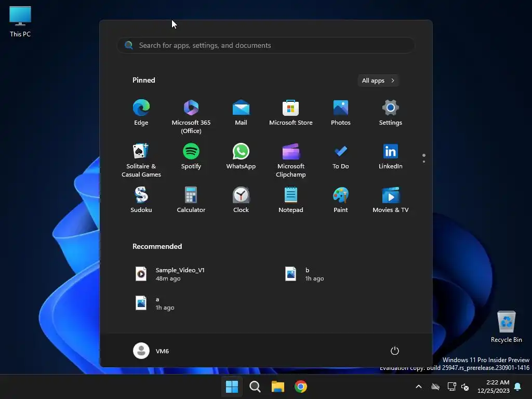Open taskbar Search
532x399 pixels.
pos(255,387)
